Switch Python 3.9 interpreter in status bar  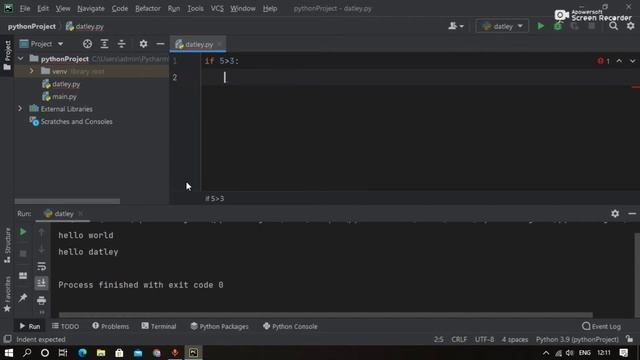pos(577,339)
